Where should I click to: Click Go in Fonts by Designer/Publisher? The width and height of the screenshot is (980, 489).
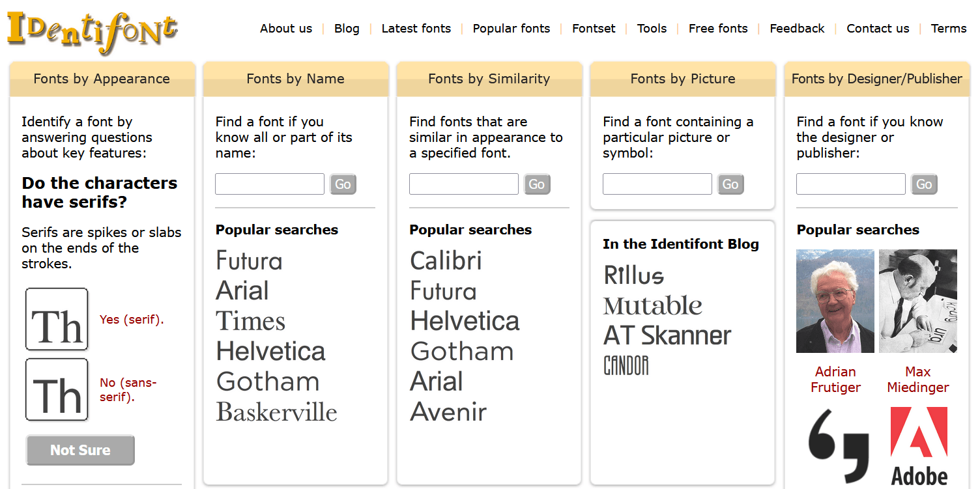tap(924, 184)
